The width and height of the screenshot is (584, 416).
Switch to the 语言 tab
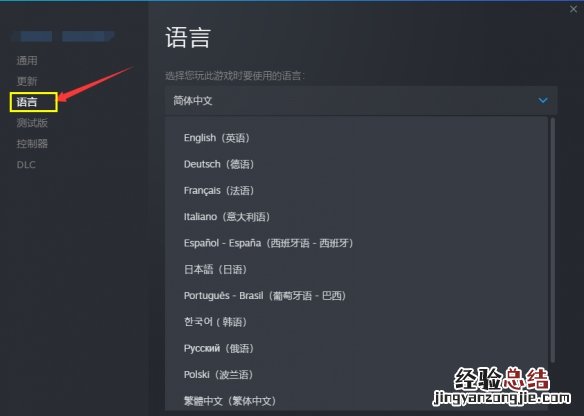(x=27, y=102)
